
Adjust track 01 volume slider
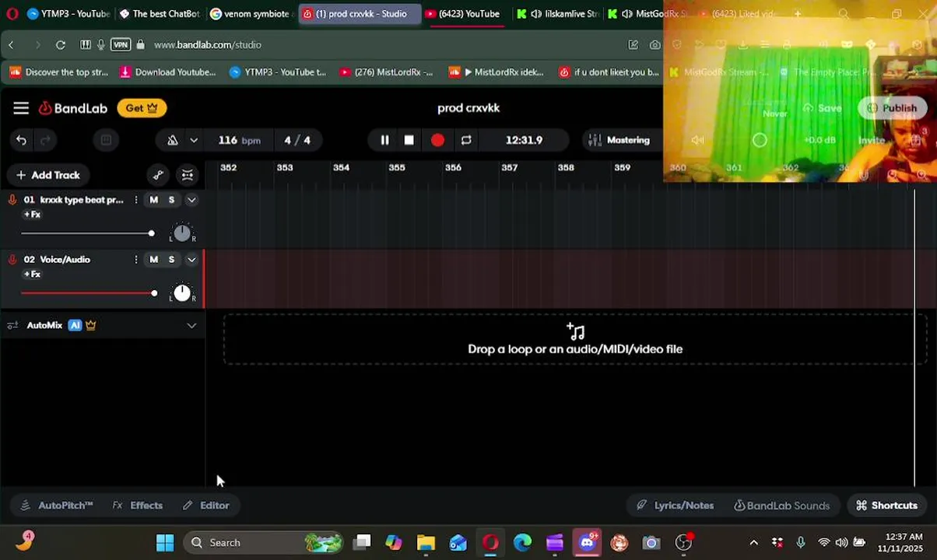pos(88,233)
